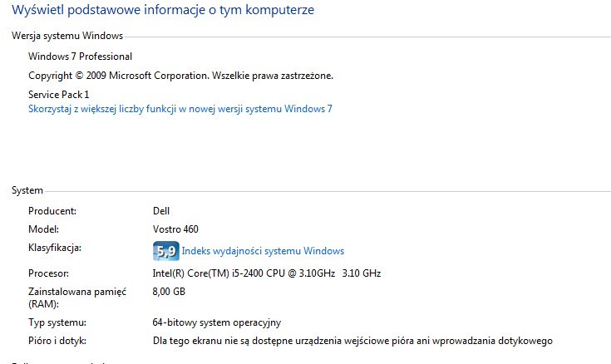
Task: Select the Windows 7 Professional text
Action: point(81,57)
